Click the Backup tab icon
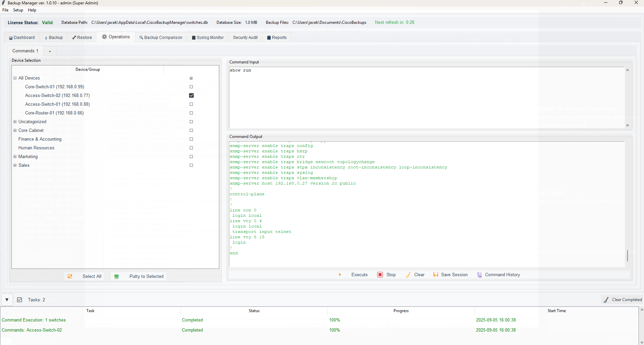 [x=46, y=38]
